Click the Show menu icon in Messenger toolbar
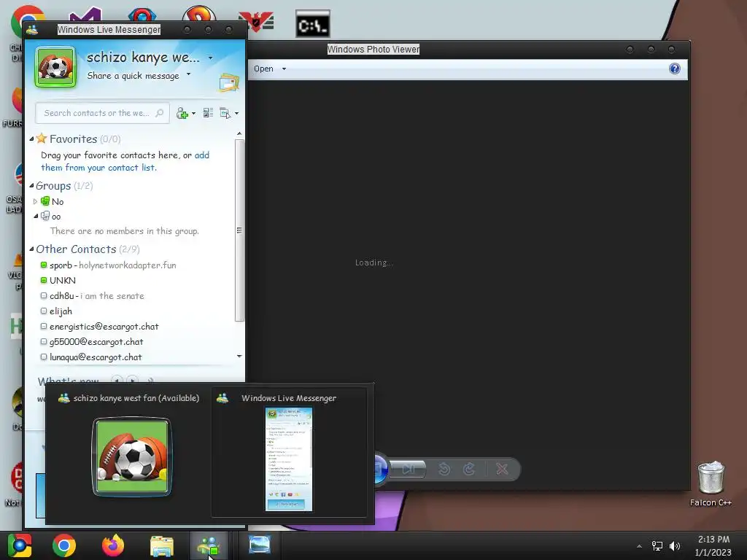 [x=225, y=113]
